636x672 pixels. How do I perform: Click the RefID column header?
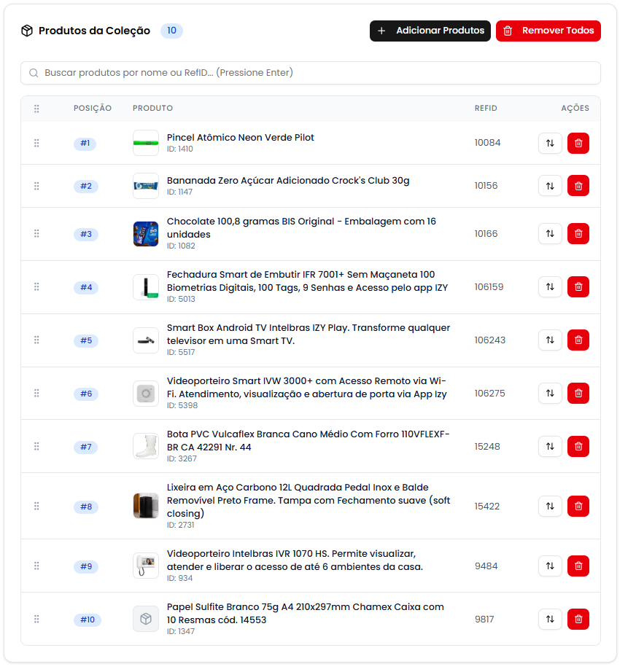coord(486,109)
